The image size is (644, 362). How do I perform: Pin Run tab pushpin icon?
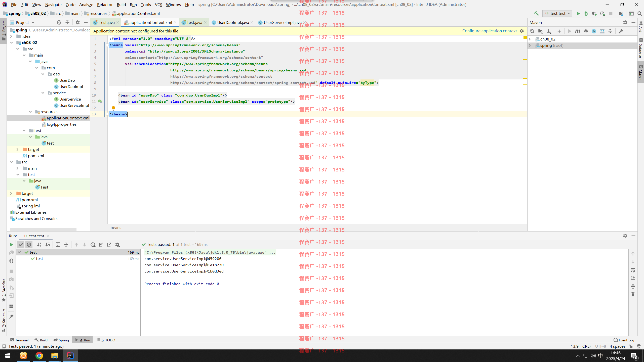11,316
